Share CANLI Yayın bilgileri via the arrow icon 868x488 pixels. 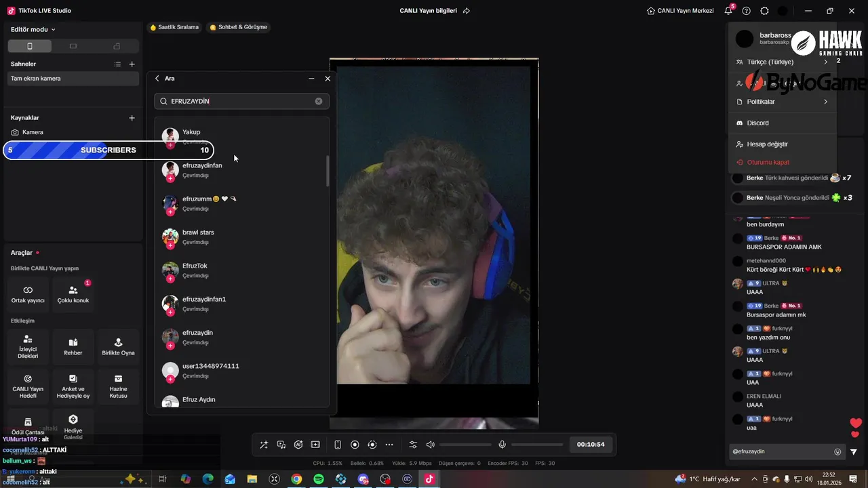pos(467,11)
